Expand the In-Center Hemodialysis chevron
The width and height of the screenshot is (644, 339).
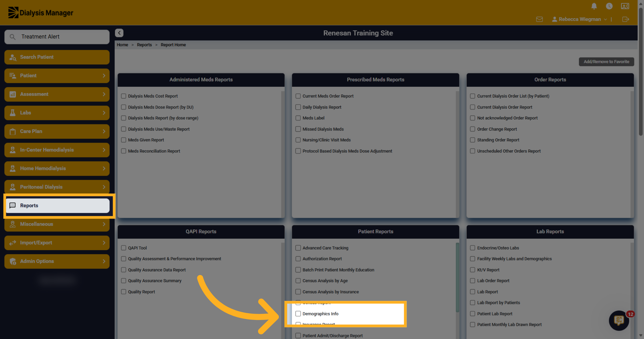(x=104, y=150)
